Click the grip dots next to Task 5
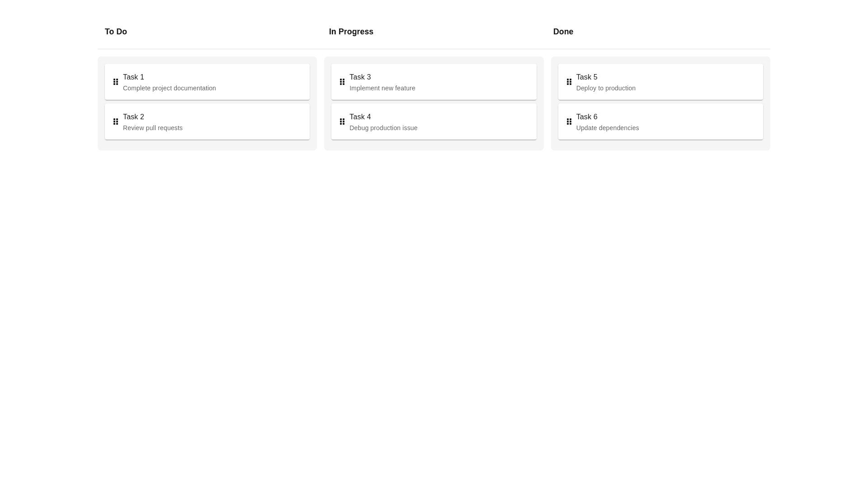868x488 pixels. point(569,82)
